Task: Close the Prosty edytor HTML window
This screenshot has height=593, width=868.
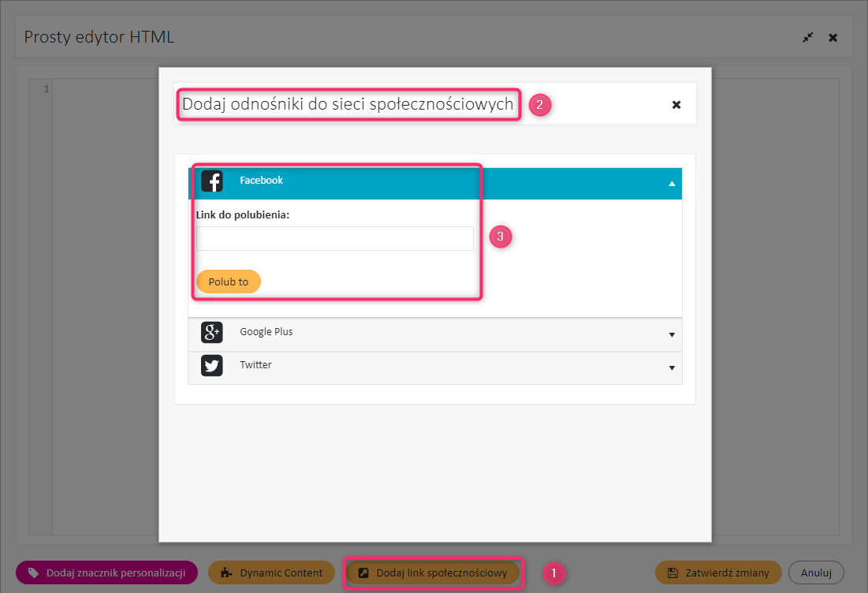Action: (x=833, y=38)
